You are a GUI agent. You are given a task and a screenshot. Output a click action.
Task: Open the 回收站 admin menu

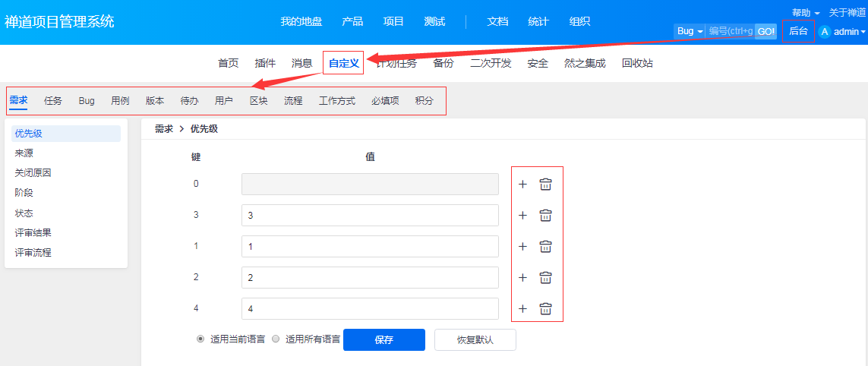(x=637, y=63)
